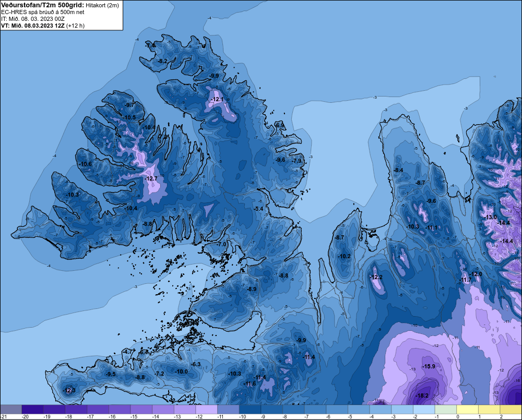
Task: Click the -7.0 temperature value
Action: pyautogui.click(x=221, y=244)
